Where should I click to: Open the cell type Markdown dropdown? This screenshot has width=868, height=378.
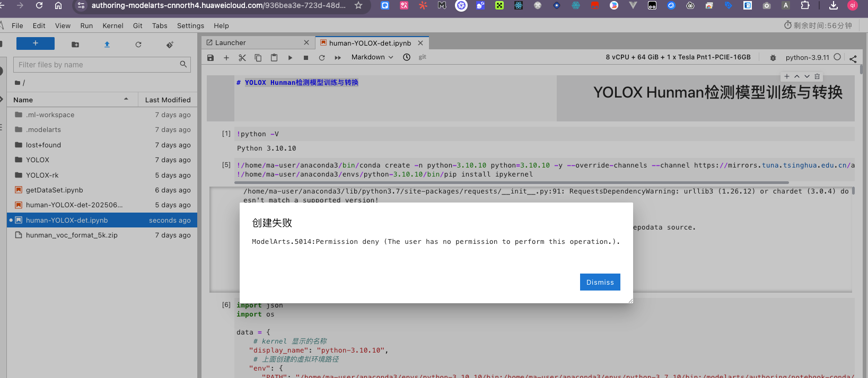pos(372,57)
